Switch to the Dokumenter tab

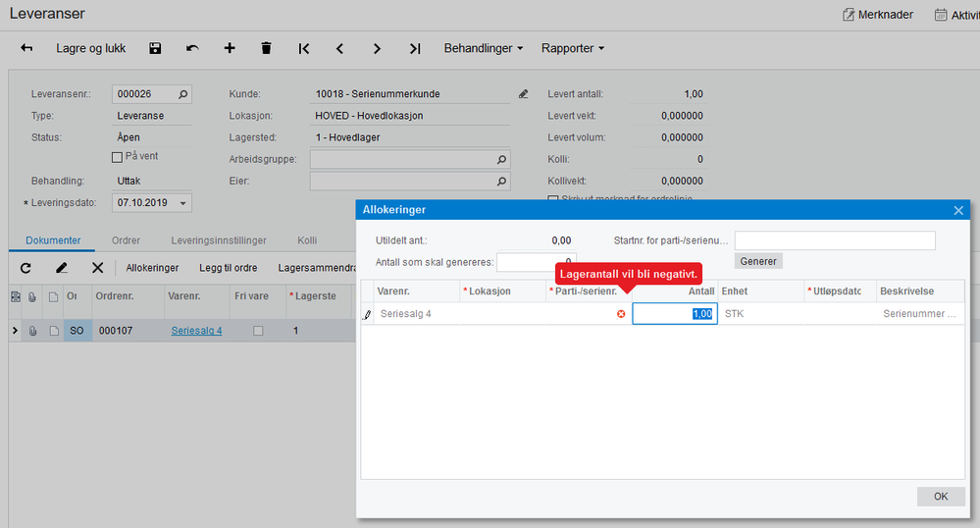(x=53, y=240)
